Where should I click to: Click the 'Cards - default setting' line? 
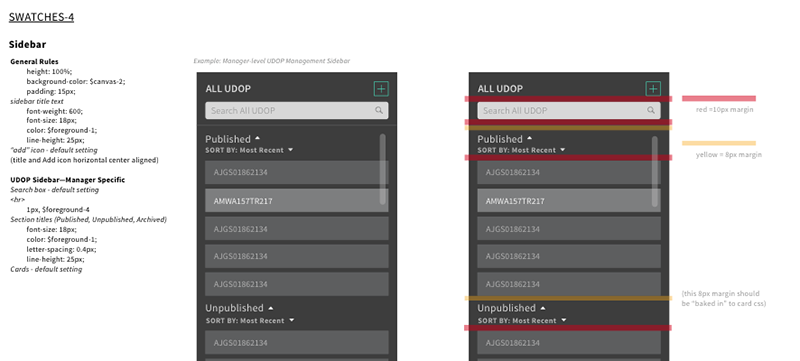coord(46,269)
